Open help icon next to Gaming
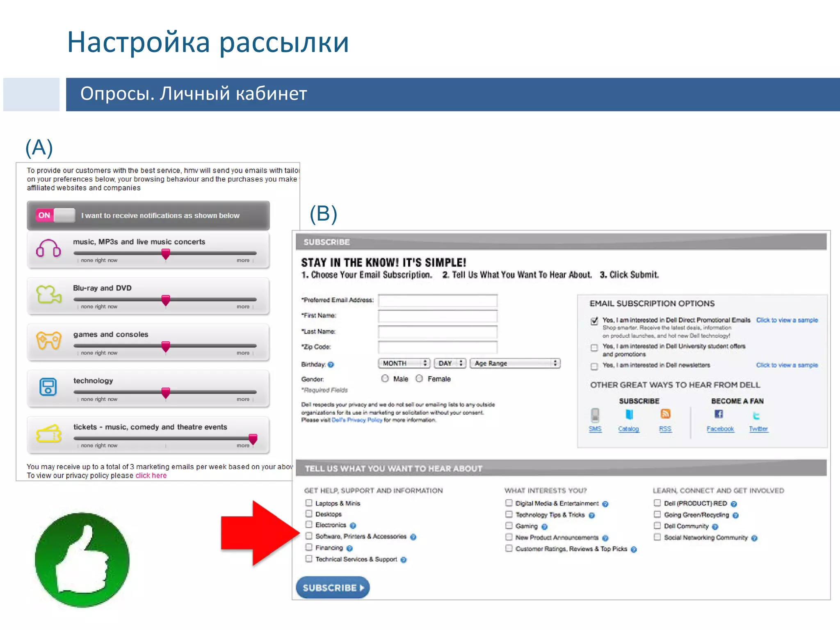This screenshot has height=630, width=840. click(x=544, y=527)
